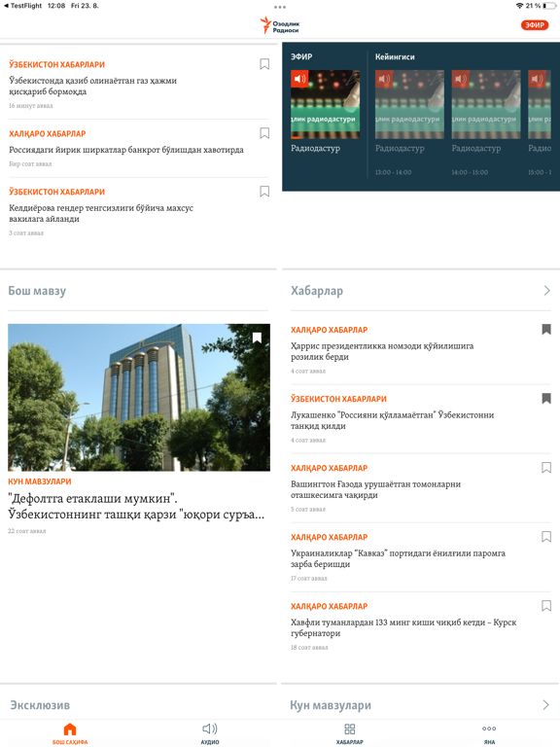Image resolution: width=560 pixels, height=747 pixels.
Task: Open the main story building photo
Action: [x=139, y=397]
